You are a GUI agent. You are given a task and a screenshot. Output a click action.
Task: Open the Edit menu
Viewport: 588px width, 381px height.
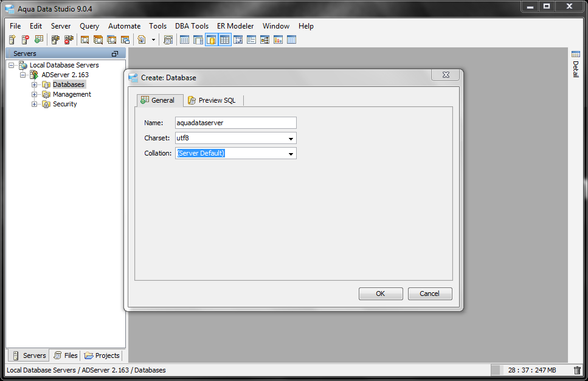point(36,26)
